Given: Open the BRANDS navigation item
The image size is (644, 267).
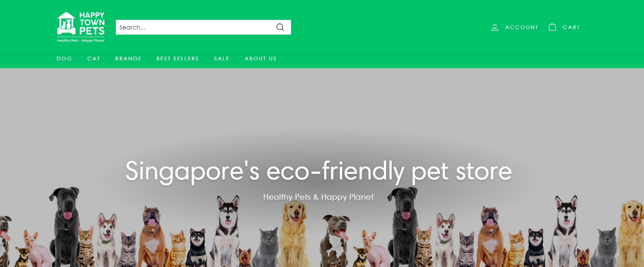Looking at the screenshot, I should [128, 59].
